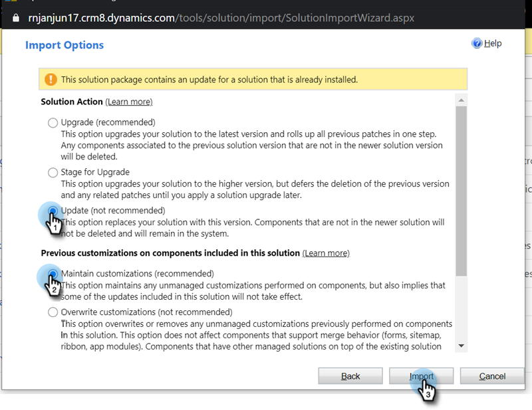Click the Help link
The height and width of the screenshot is (410, 532).
click(493, 43)
